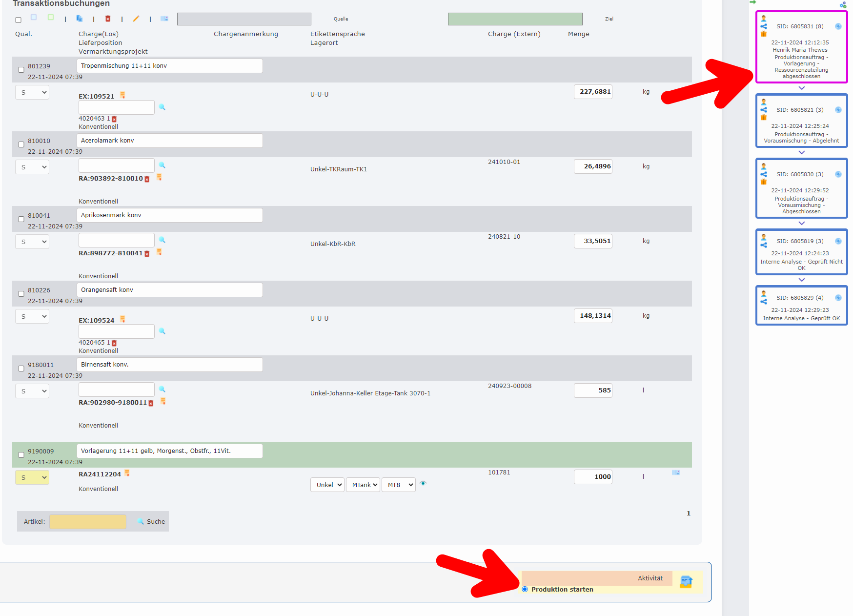This screenshot has width=853, height=616.
Task: Open the Unkel location dropdown
Action: coord(327,485)
